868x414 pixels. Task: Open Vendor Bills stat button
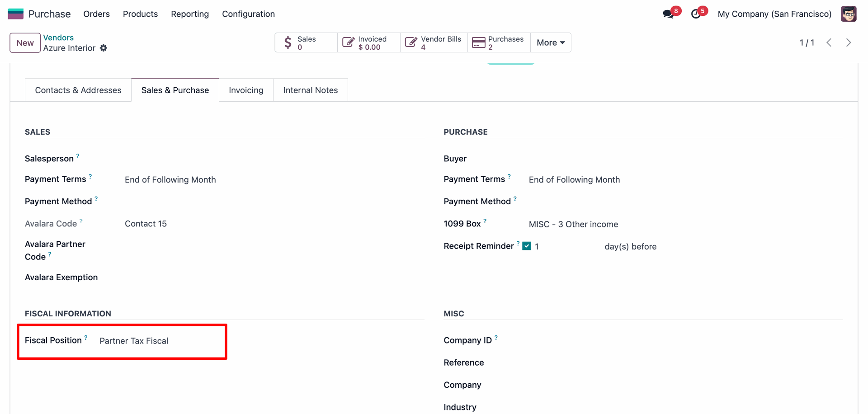(x=434, y=42)
